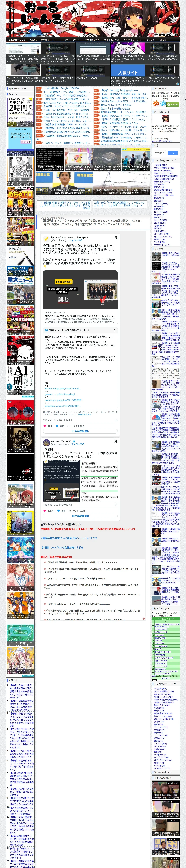Open 5ch.net in the navigation bar
186x868 pixels.
pyautogui.click(x=151, y=40)
